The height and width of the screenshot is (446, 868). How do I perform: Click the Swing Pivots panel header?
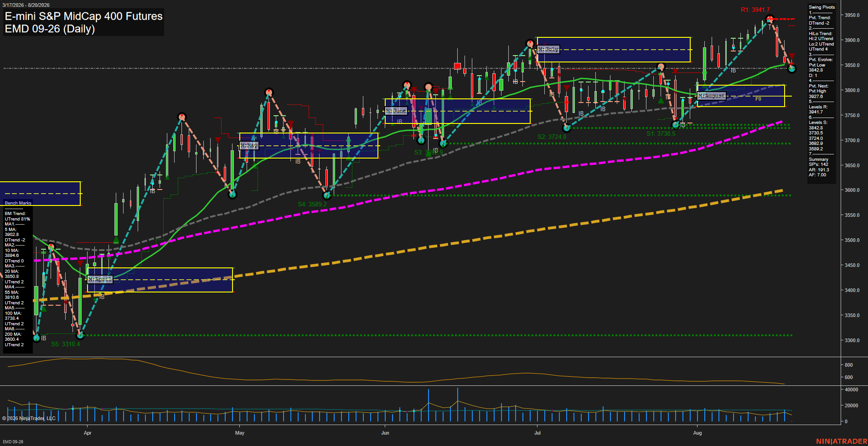[x=822, y=7]
